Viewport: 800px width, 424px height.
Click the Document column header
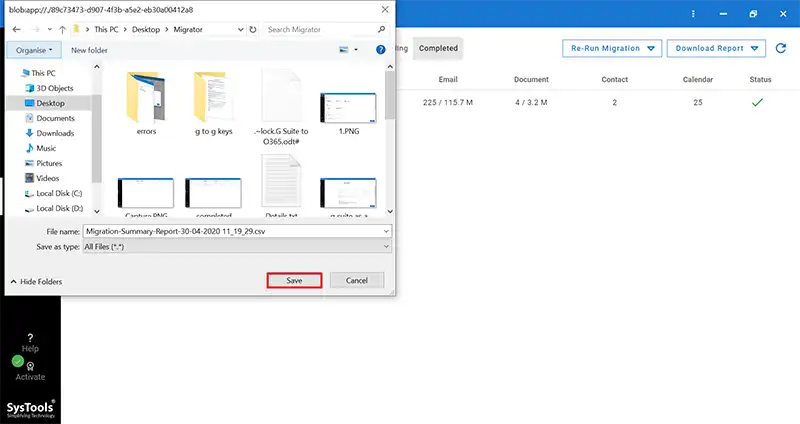pyautogui.click(x=531, y=80)
